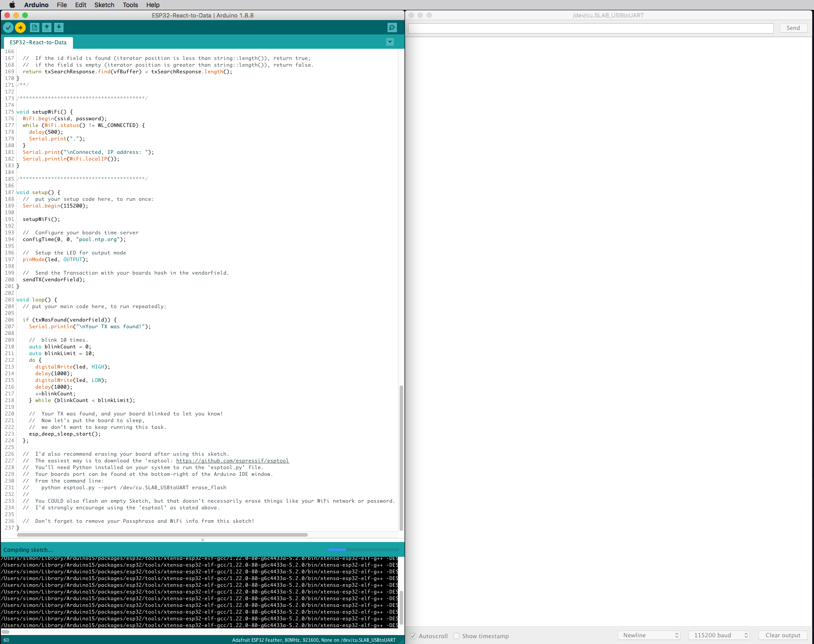Toggle the Autoscroll checkbox
The height and width of the screenshot is (644, 814).
[413, 636]
